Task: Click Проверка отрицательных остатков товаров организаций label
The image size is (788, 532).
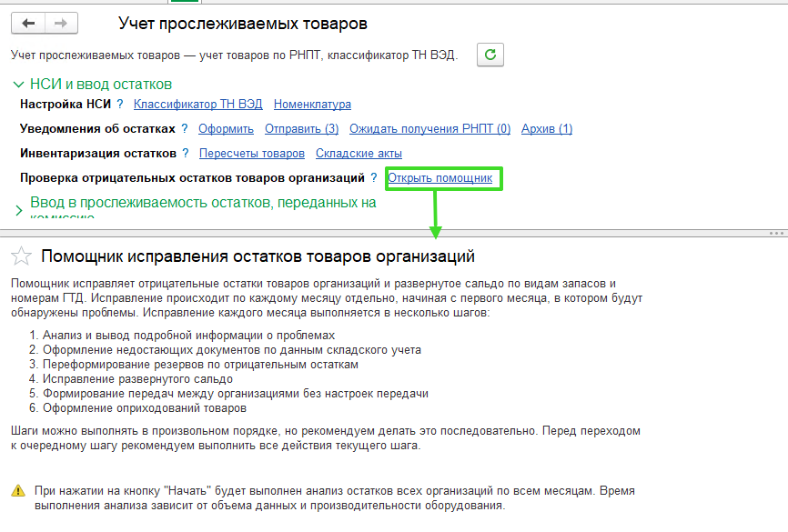Action: (x=193, y=178)
